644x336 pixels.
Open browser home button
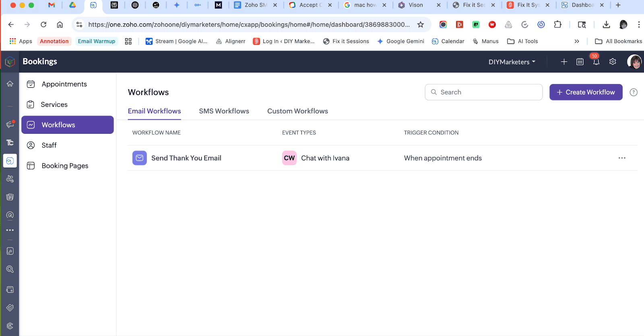60,25
